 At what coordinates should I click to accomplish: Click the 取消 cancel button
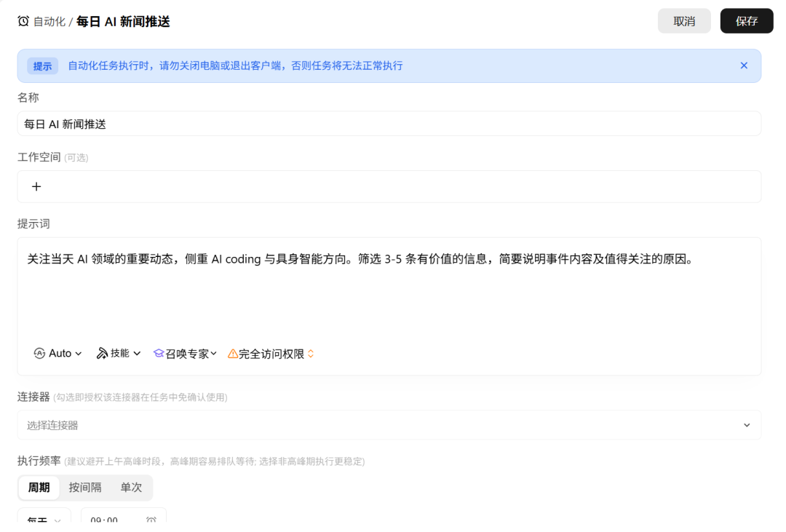pos(683,21)
